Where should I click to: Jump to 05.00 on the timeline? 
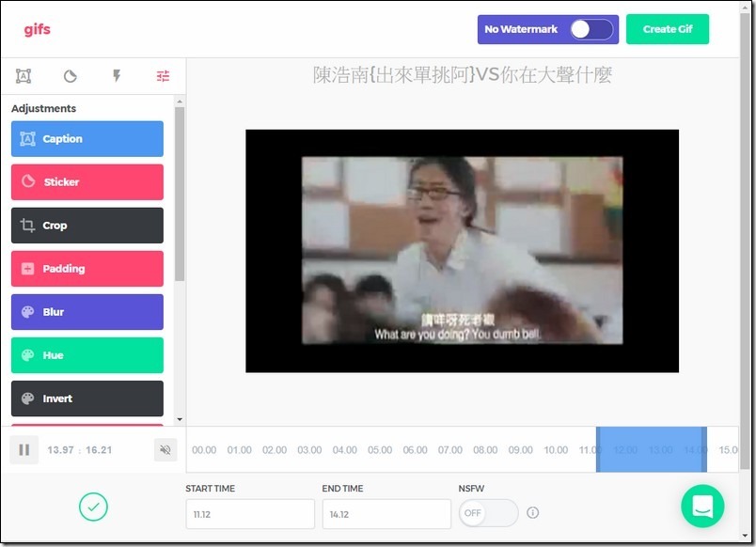click(x=380, y=450)
